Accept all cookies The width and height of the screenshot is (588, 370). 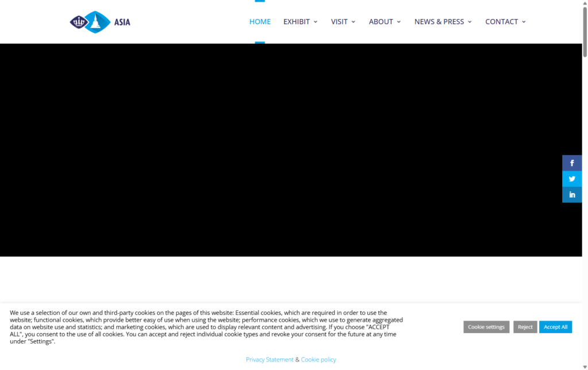[555, 326]
